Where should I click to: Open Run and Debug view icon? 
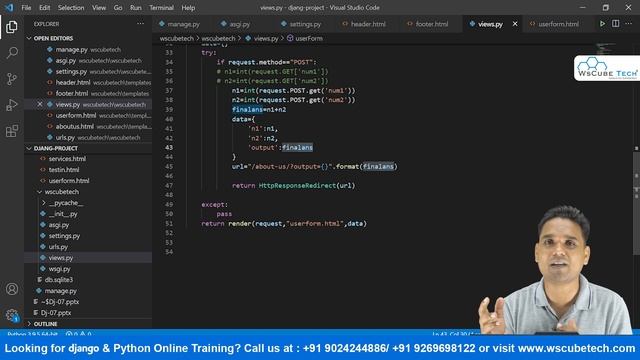12,105
